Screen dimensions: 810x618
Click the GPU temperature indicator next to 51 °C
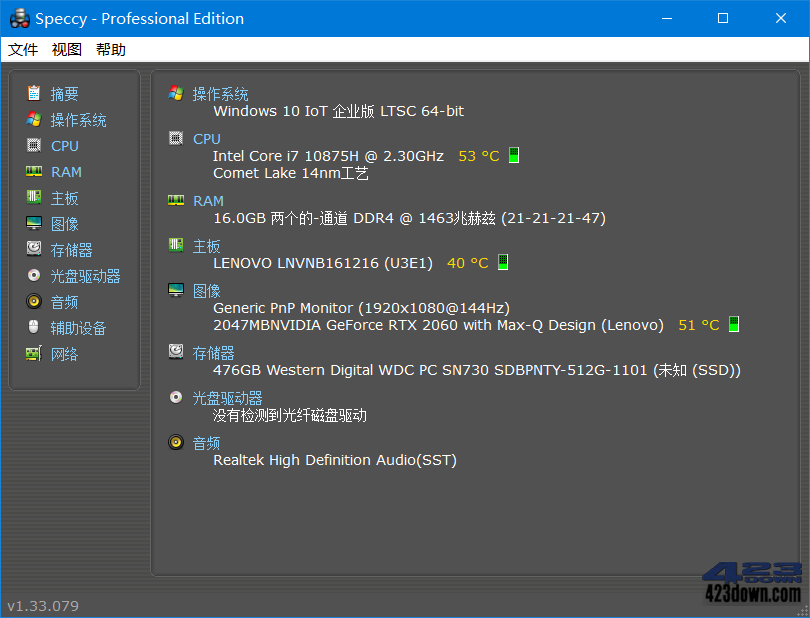(x=734, y=324)
